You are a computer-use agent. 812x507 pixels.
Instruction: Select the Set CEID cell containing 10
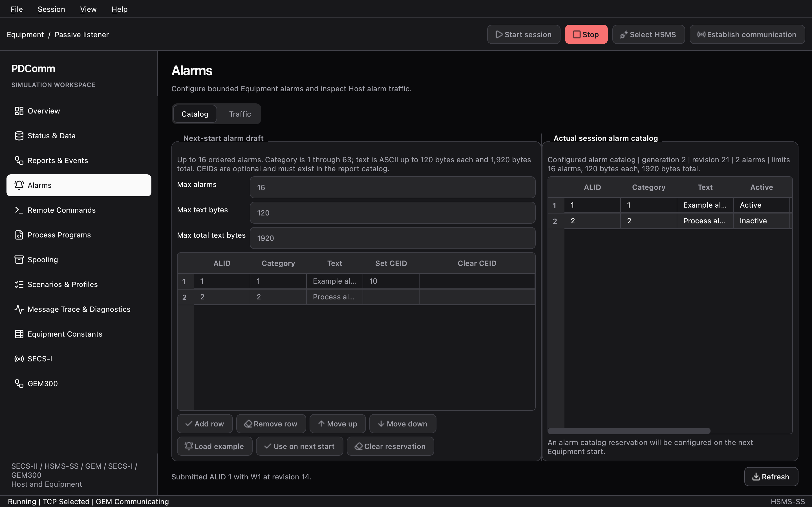point(391,281)
